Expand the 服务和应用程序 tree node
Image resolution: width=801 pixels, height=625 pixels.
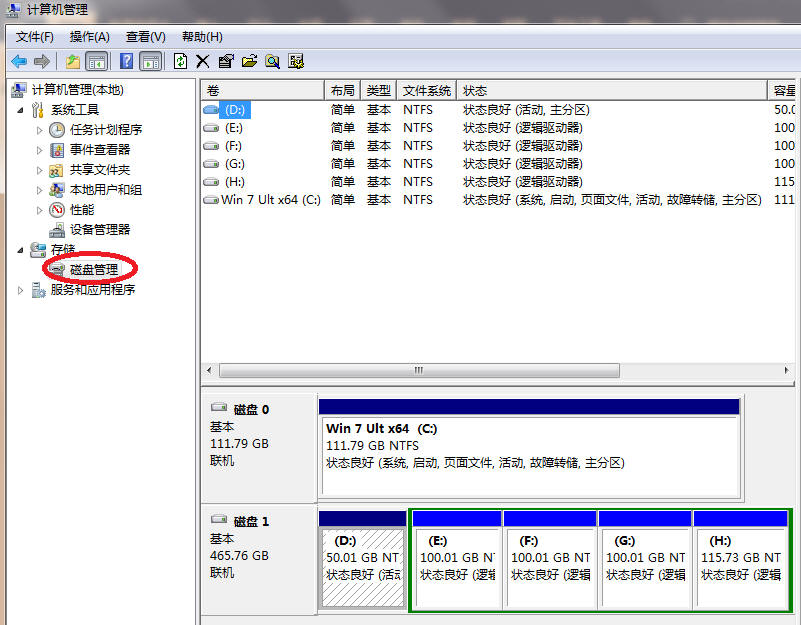tap(21, 290)
